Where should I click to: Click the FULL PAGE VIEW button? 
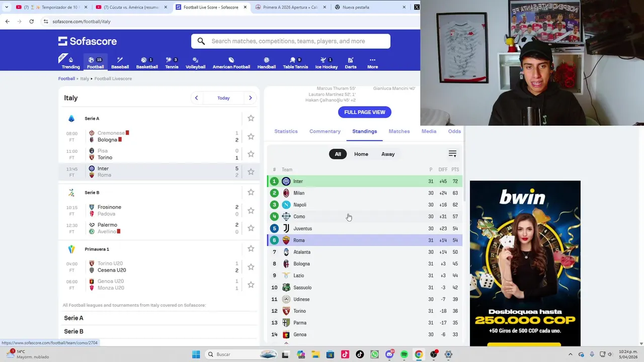(x=365, y=112)
